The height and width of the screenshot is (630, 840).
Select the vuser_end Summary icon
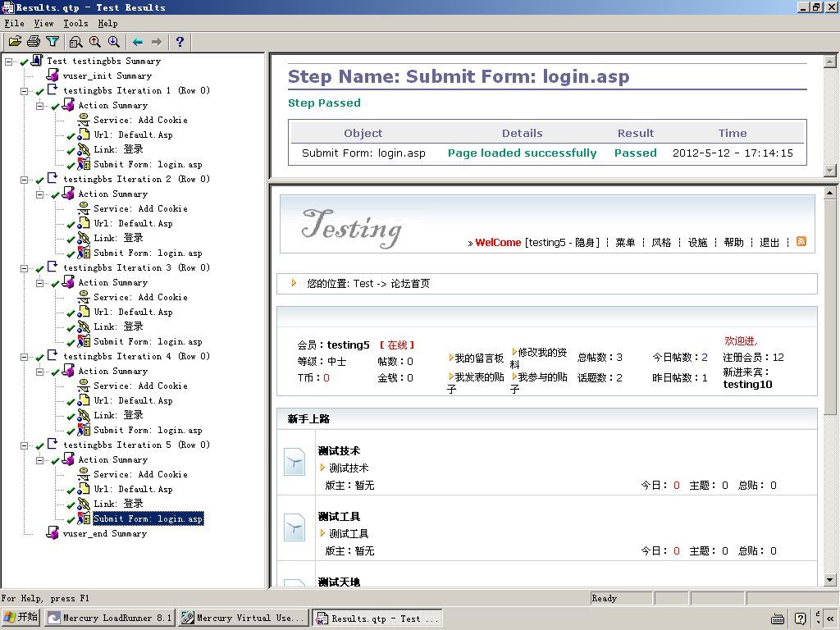point(52,533)
